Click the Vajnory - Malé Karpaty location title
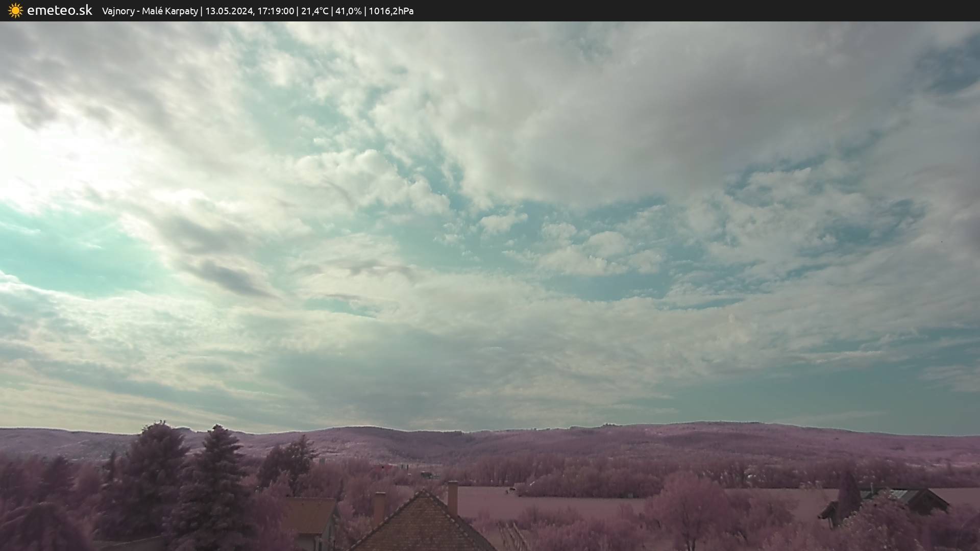Viewport: 980px width, 551px height. pyautogui.click(x=150, y=11)
